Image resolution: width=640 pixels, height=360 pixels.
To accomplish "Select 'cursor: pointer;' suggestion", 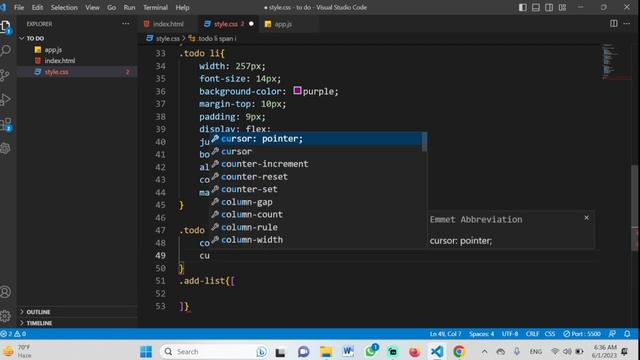I will click(x=319, y=139).
